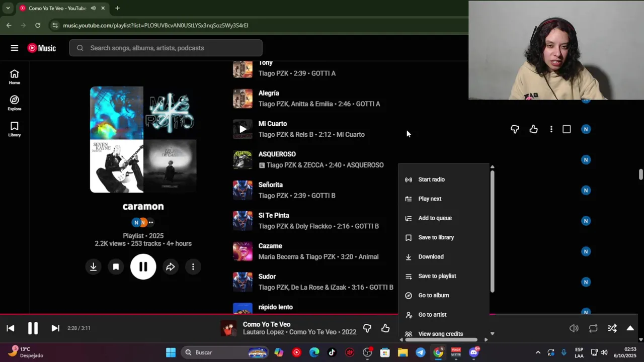Open collaborator avatars under caramon title

(x=143, y=222)
